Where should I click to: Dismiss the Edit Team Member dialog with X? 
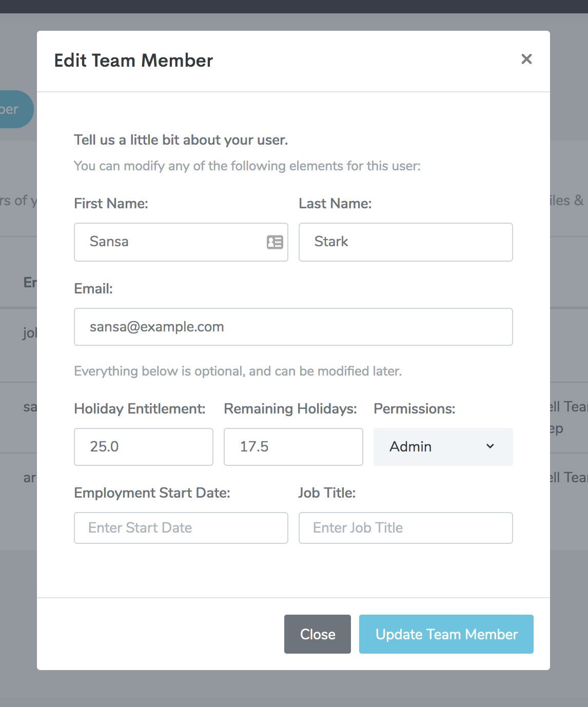pyautogui.click(x=526, y=59)
